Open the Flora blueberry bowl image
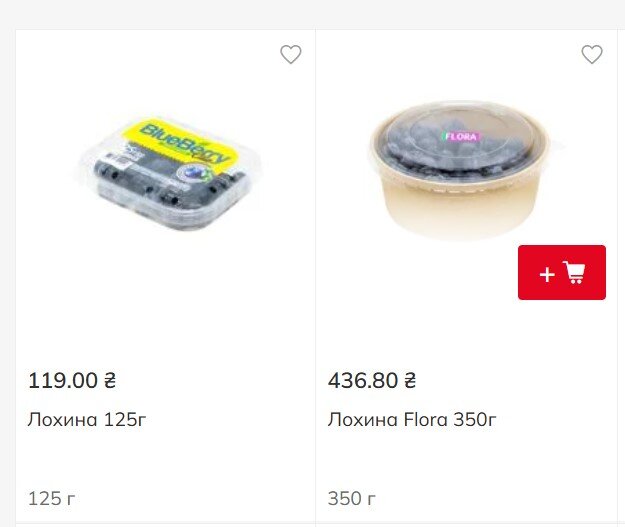The width and height of the screenshot is (625, 527). click(x=464, y=168)
